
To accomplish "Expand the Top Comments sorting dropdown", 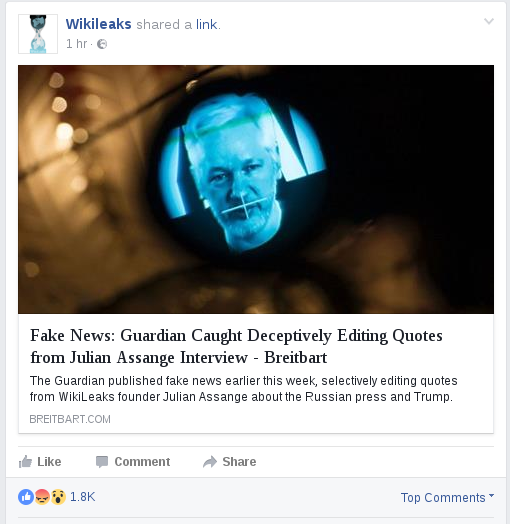I will click(x=447, y=498).
